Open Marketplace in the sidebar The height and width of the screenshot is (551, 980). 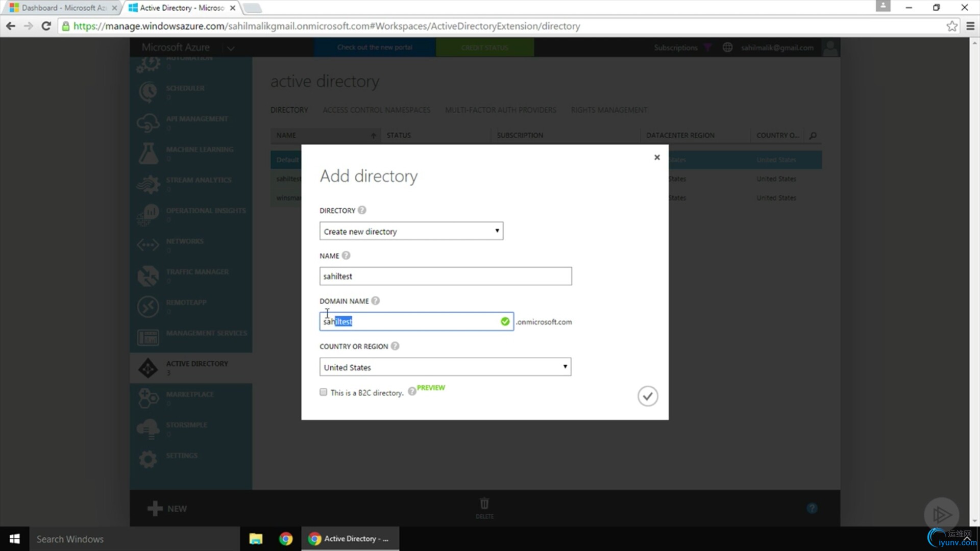tap(191, 398)
